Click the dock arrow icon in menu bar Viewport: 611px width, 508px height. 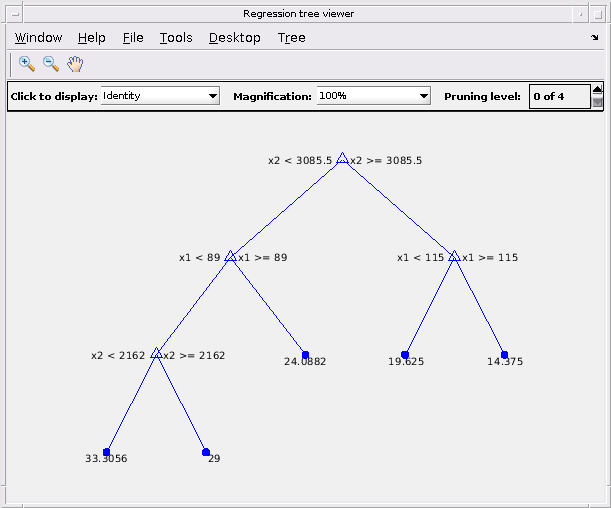click(595, 37)
